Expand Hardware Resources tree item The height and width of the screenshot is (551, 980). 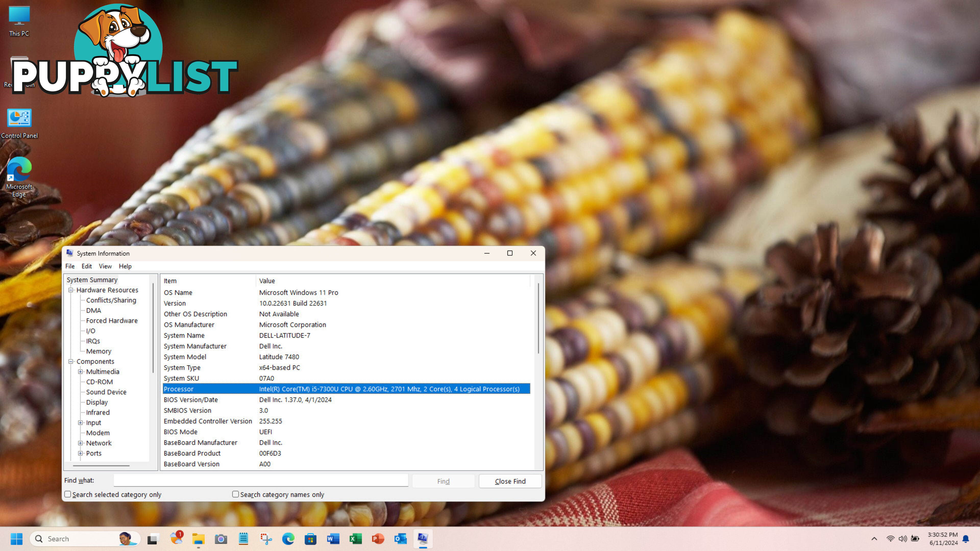(71, 290)
